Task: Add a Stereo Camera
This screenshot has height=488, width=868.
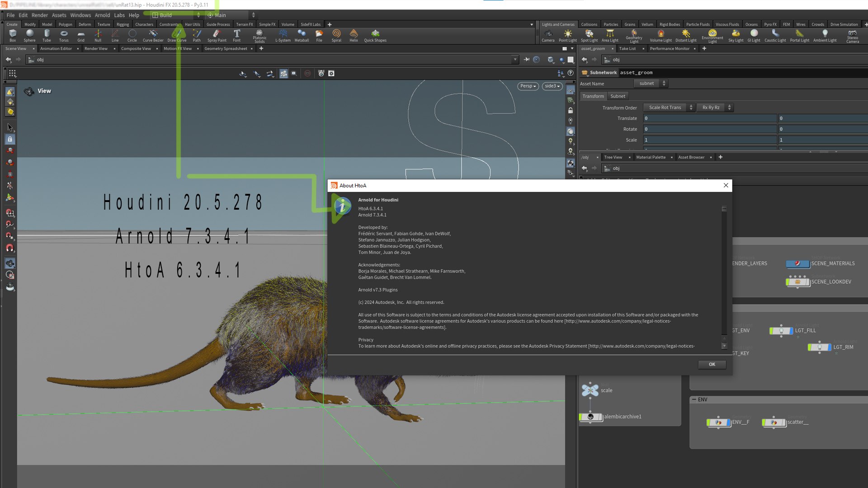Action: 853,36
